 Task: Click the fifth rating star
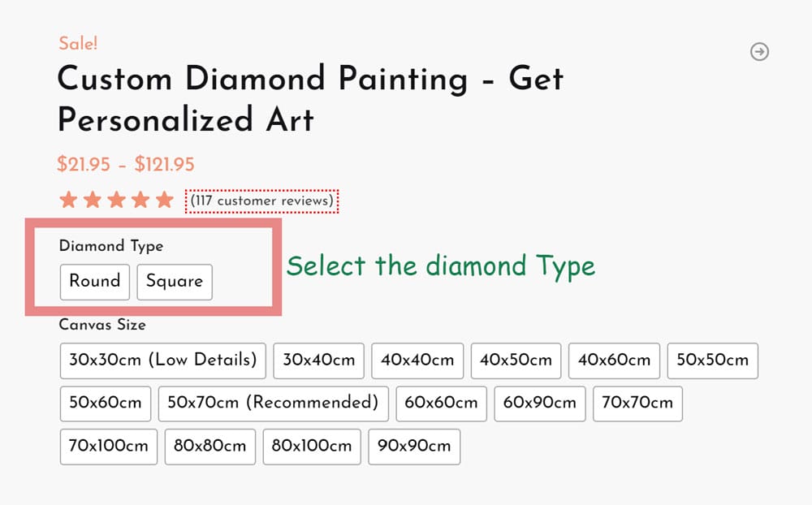click(164, 198)
